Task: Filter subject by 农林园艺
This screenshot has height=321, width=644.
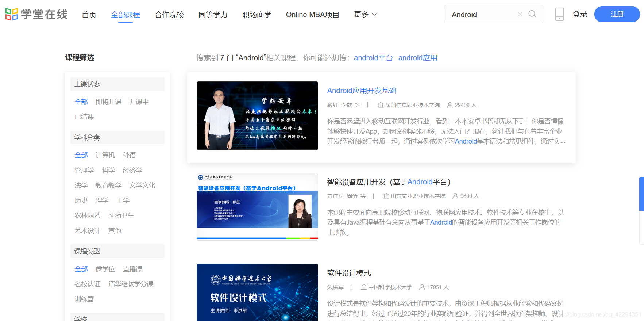Action: coord(87,215)
